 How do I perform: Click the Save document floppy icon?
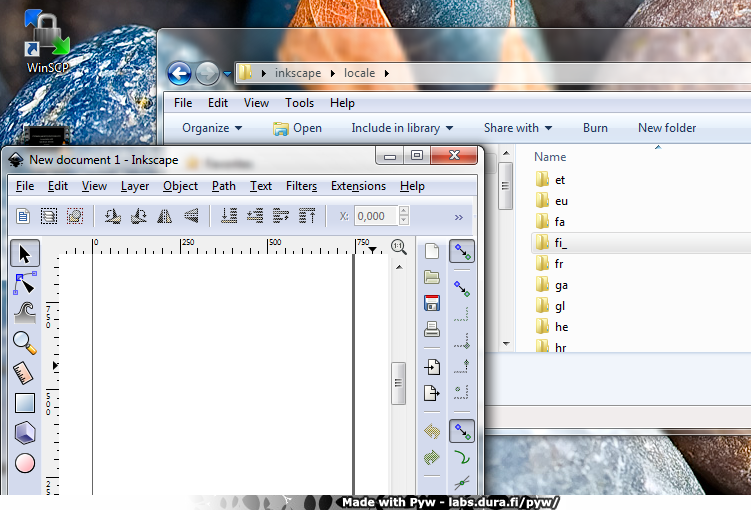pos(432,303)
